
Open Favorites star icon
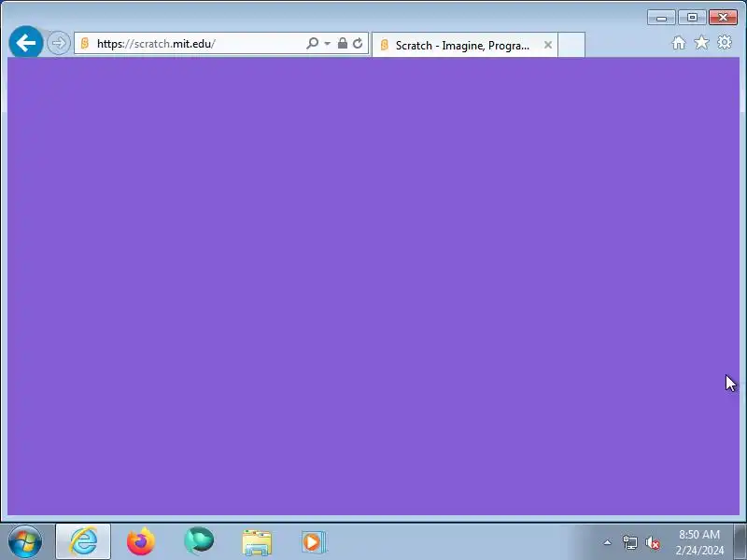(x=701, y=43)
